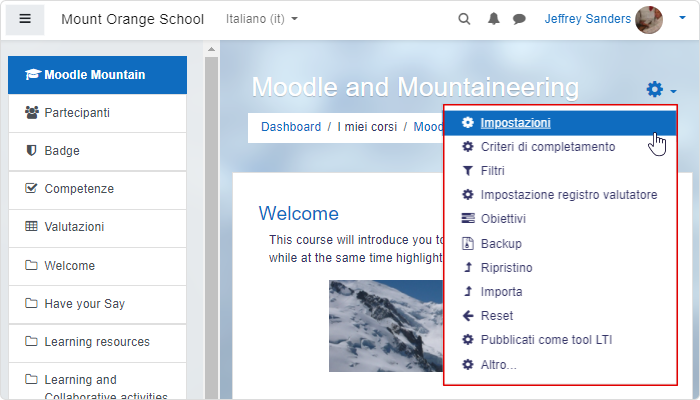Expand the user menu arrow beside avatar

[682, 18]
